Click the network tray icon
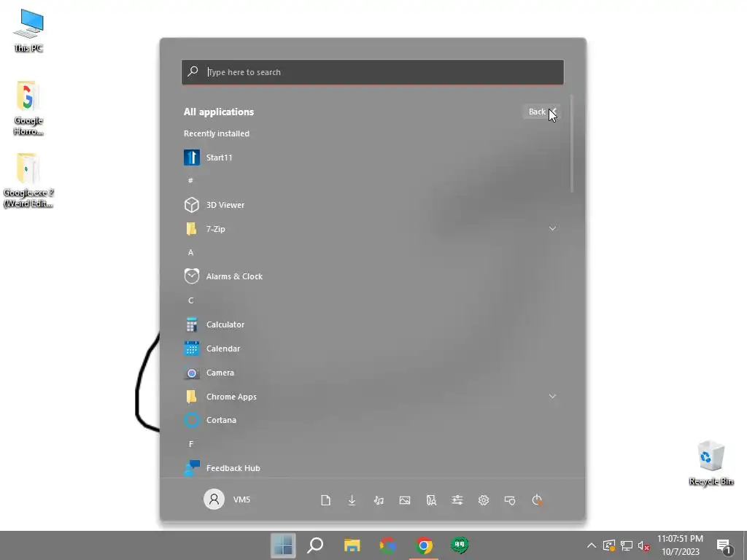Viewport: 747px width, 560px height. click(x=627, y=545)
